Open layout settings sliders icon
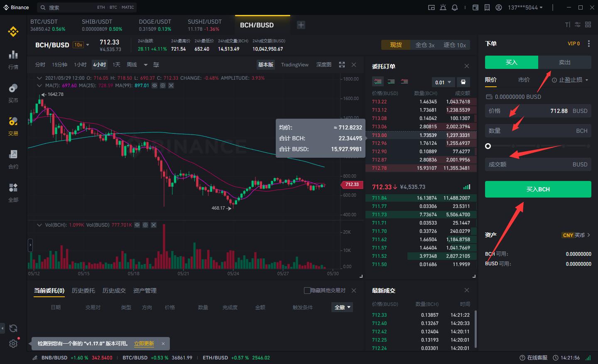The image size is (598, 364). point(578,25)
